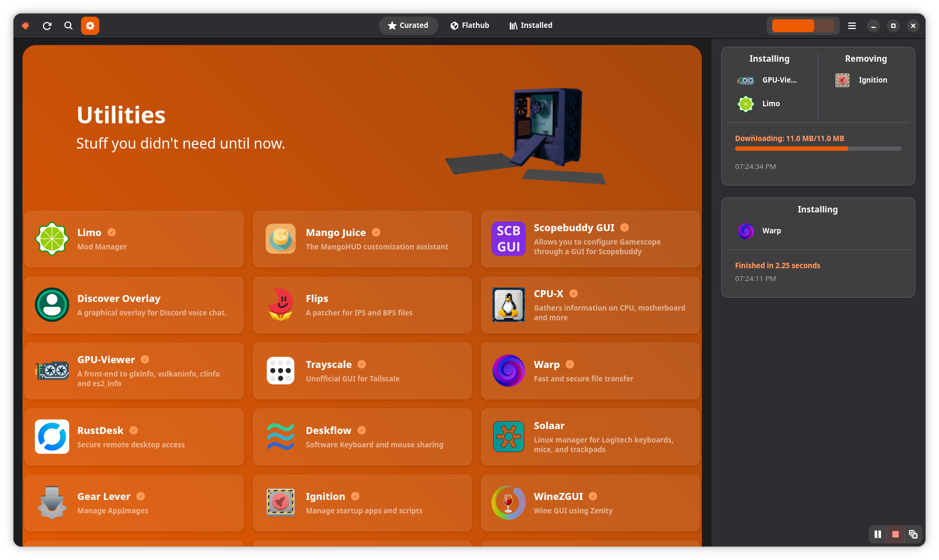Stop the current task with red square
This screenshot has height=560, width=939.
[x=896, y=534]
